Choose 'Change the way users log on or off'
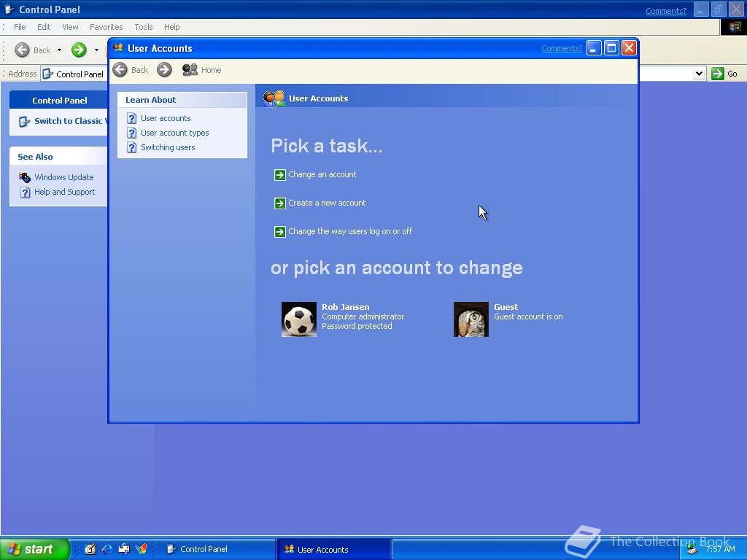The width and height of the screenshot is (747, 560). [x=350, y=231]
